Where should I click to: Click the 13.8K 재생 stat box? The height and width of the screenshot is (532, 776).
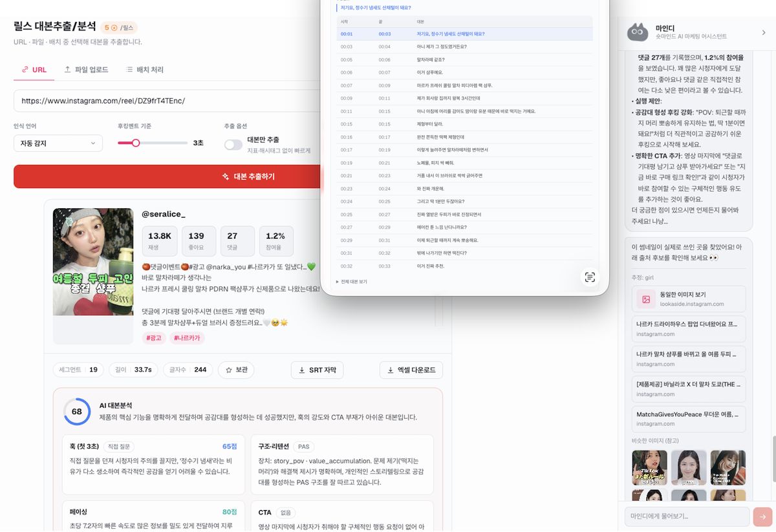point(160,241)
